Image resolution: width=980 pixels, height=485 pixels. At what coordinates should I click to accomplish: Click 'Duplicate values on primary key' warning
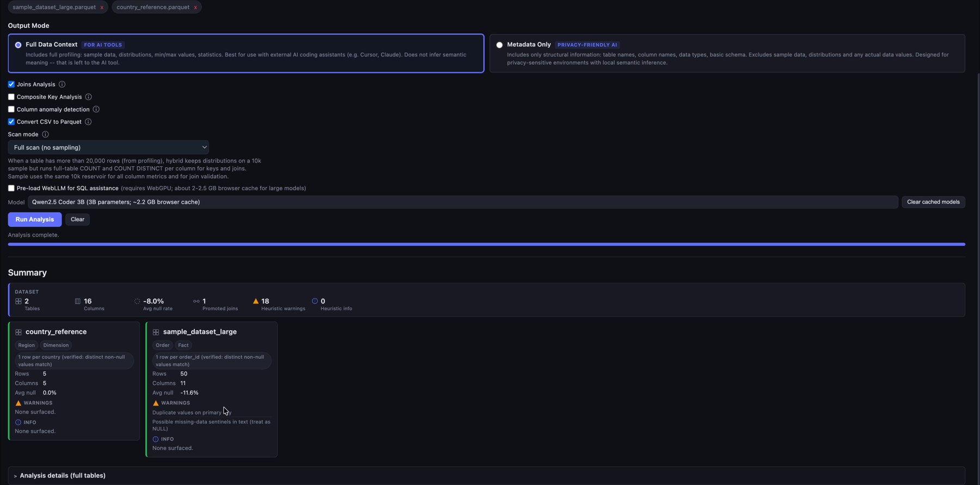[x=192, y=413]
